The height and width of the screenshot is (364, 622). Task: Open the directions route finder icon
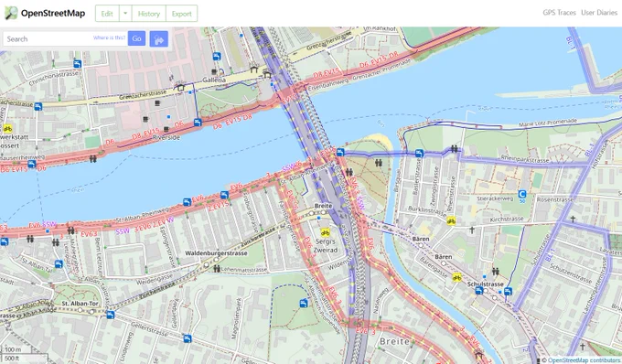(x=158, y=38)
